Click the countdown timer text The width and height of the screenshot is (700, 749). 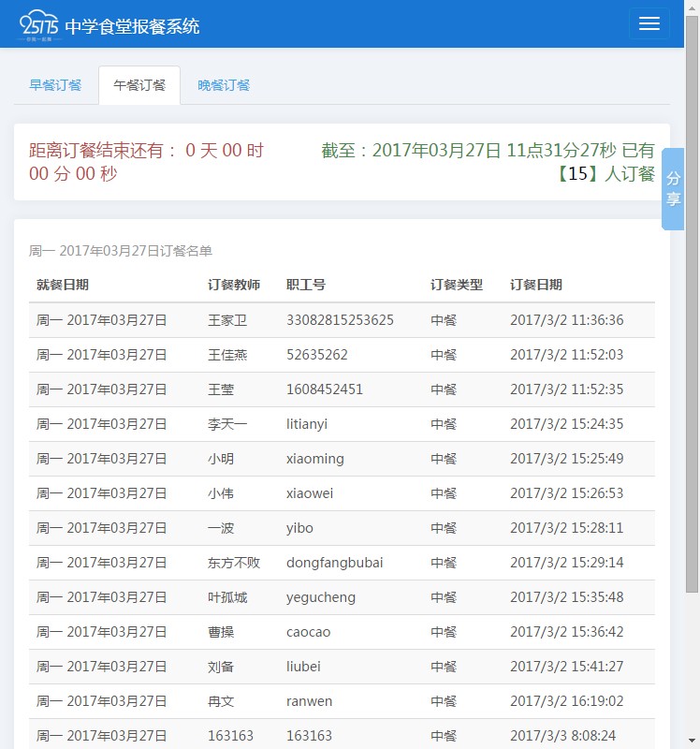(146, 162)
